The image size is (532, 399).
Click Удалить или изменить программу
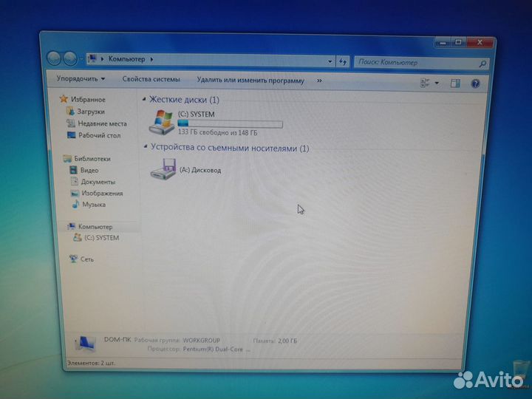(250, 81)
